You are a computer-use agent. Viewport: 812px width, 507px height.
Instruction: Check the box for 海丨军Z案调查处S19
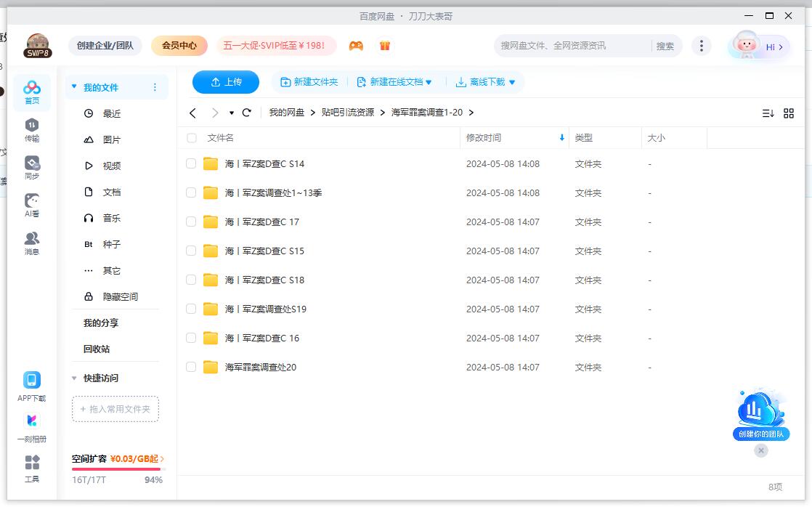pyautogui.click(x=191, y=309)
